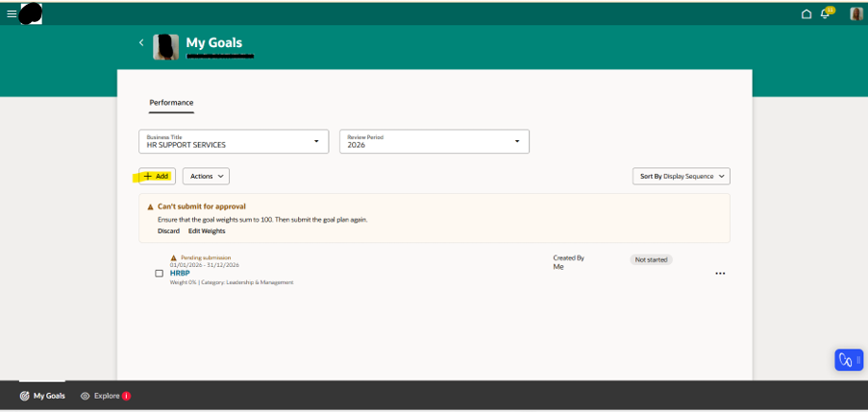Select My Goals in the bottom bar
The height and width of the screenshot is (412, 868).
[42, 396]
